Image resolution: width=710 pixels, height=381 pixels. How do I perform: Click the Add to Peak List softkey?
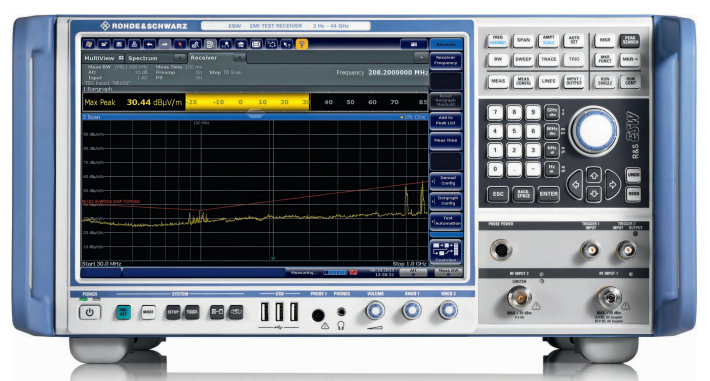[x=446, y=121]
